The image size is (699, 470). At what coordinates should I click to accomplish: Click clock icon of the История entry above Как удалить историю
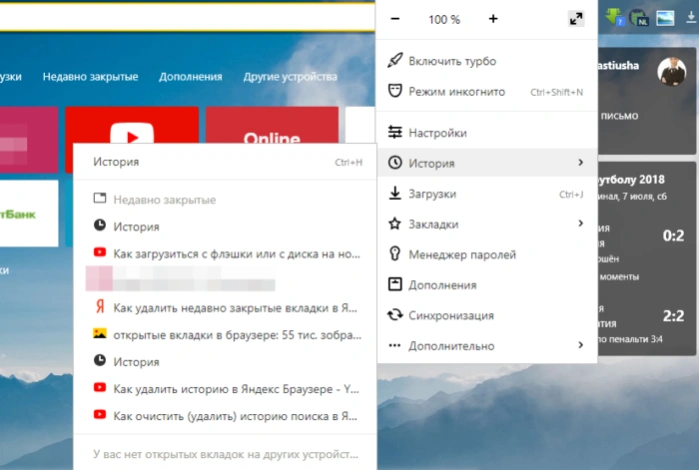point(100,360)
